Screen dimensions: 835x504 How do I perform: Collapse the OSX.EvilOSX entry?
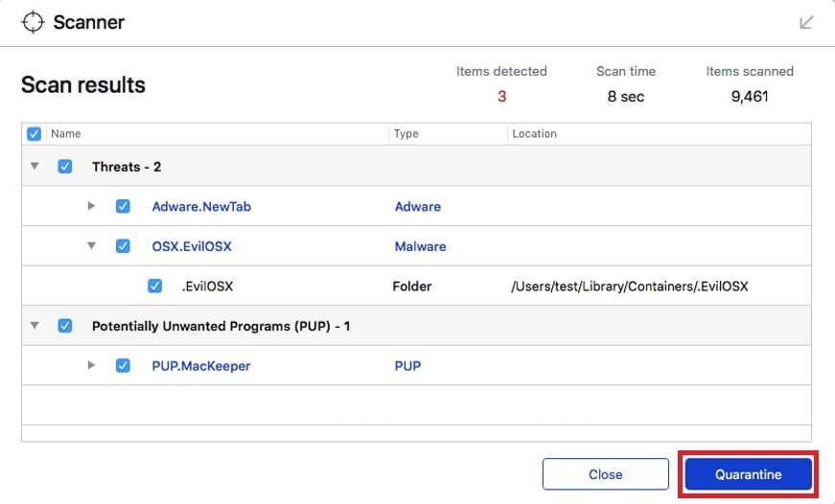[x=92, y=246]
